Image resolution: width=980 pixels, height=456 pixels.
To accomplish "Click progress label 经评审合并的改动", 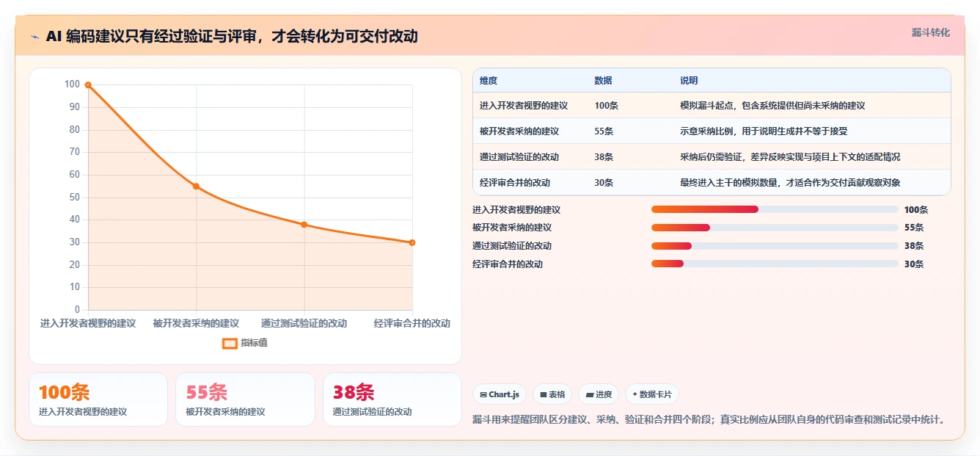I will pyautogui.click(x=508, y=264).
